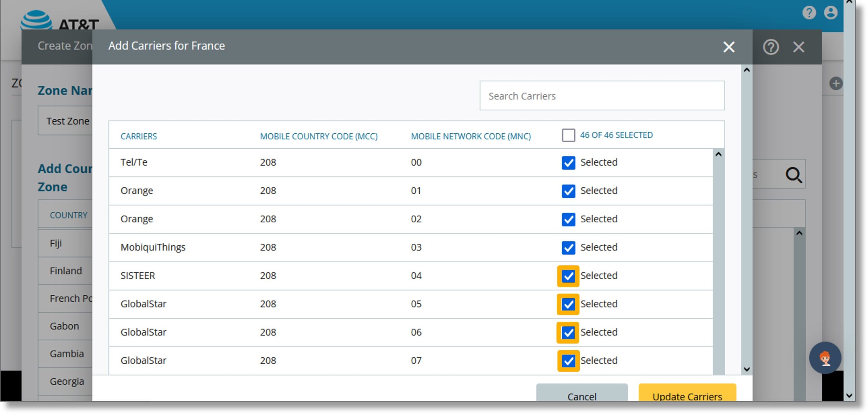Sort by Mobile Country Code (MCC) header

[x=319, y=136]
